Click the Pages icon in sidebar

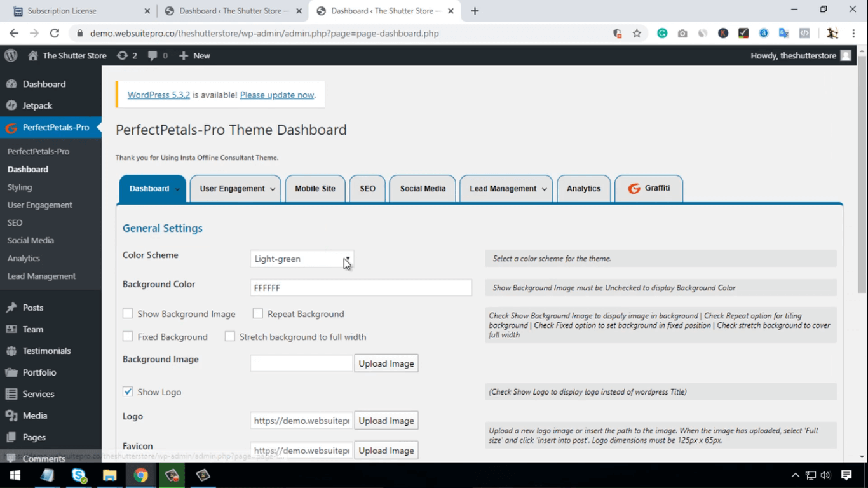[11, 437]
